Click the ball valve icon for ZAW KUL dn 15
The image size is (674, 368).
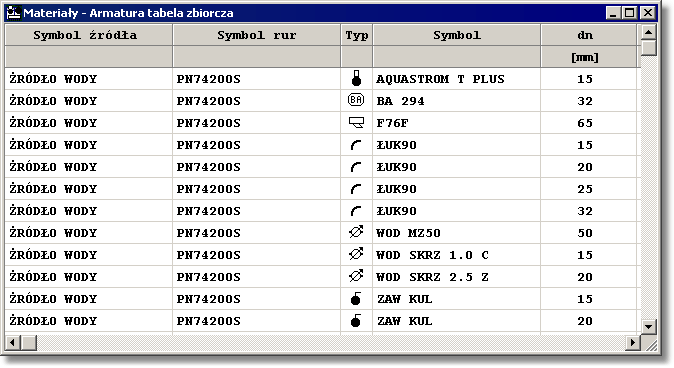(355, 298)
